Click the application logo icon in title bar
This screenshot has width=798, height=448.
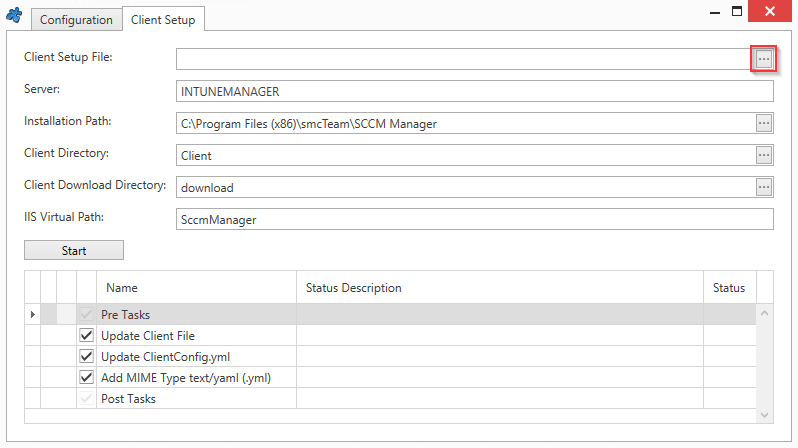pos(13,17)
